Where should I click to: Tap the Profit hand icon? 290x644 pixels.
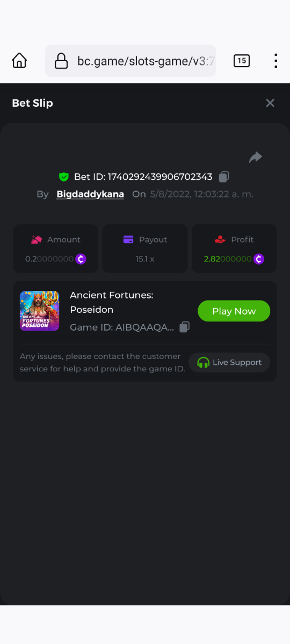coord(220,239)
